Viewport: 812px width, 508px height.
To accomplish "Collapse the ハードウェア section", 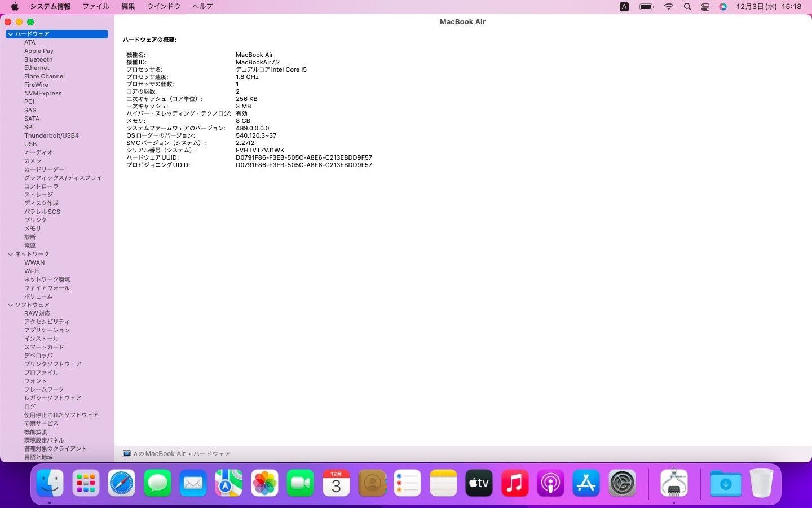I will (x=10, y=34).
